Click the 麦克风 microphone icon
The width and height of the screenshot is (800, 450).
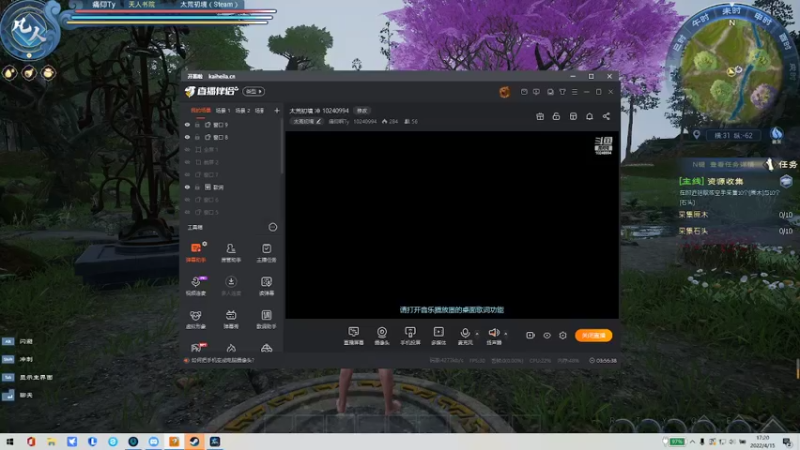click(x=465, y=333)
